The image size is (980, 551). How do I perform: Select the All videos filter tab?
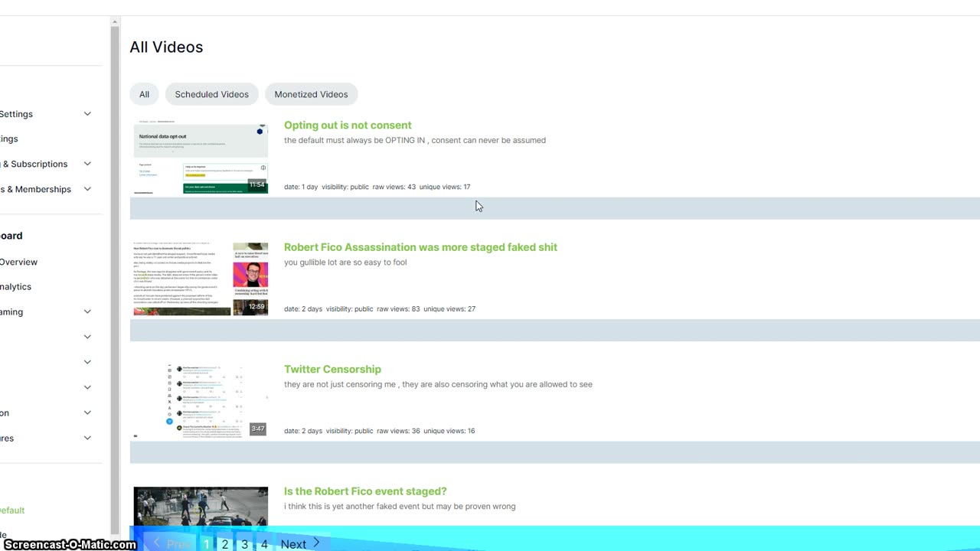click(x=144, y=94)
